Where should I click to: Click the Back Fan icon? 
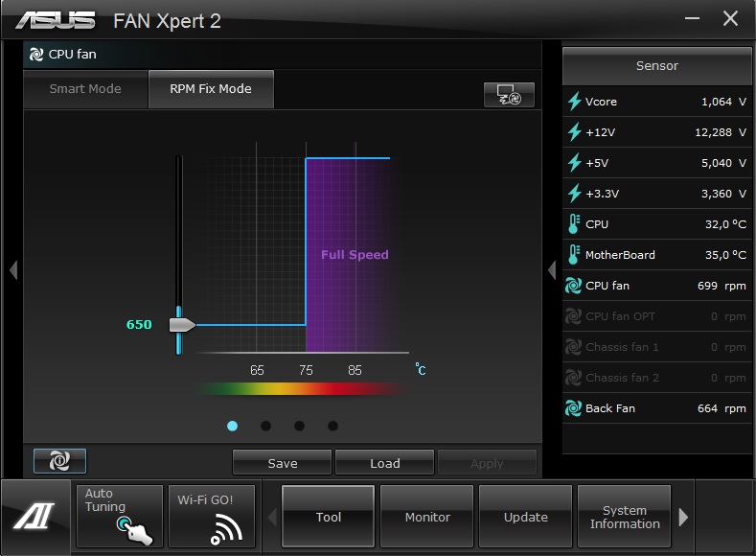click(x=573, y=408)
